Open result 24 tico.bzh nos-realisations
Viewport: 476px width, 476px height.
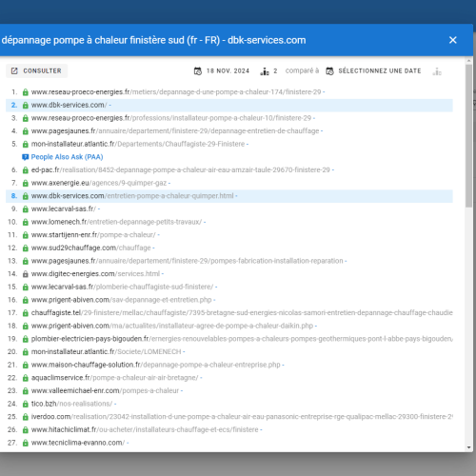coord(71,404)
